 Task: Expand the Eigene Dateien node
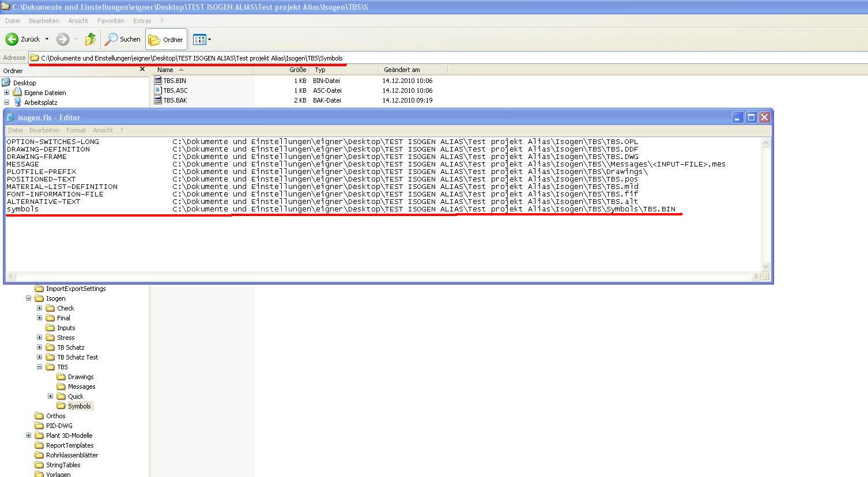click(7, 93)
